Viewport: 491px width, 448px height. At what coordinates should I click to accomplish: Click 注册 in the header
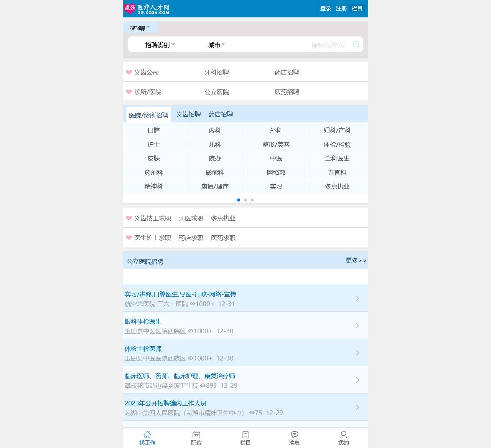point(341,8)
